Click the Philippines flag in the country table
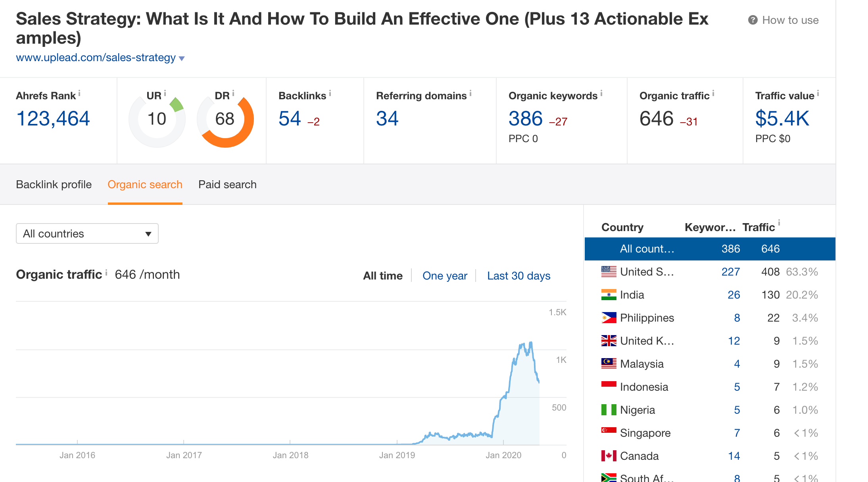The height and width of the screenshot is (482, 868). [609, 318]
